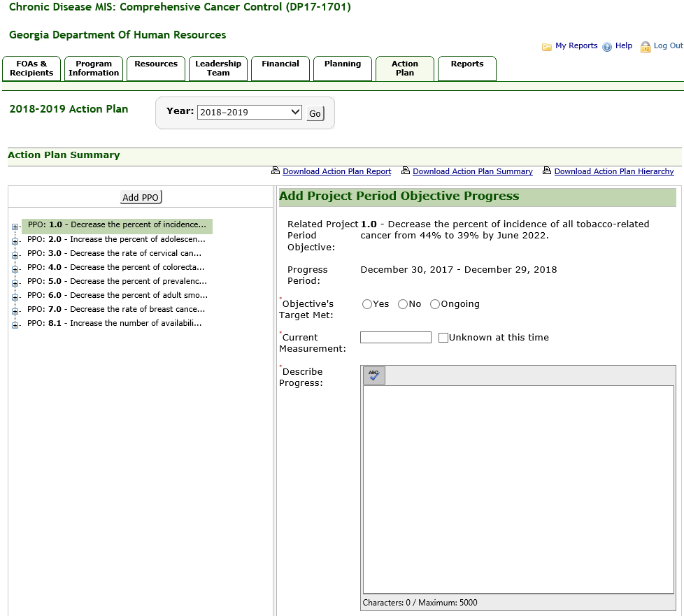Viewport: 684px width, 616px height.
Task: Click the Go button next to Year
Action: click(315, 113)
